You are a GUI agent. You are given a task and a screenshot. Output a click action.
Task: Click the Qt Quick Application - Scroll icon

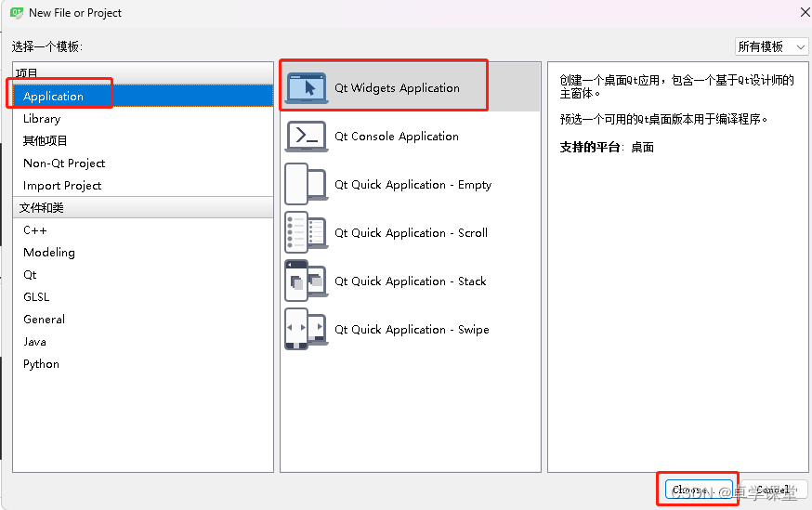pyautogui.click(x=306, y=232)
